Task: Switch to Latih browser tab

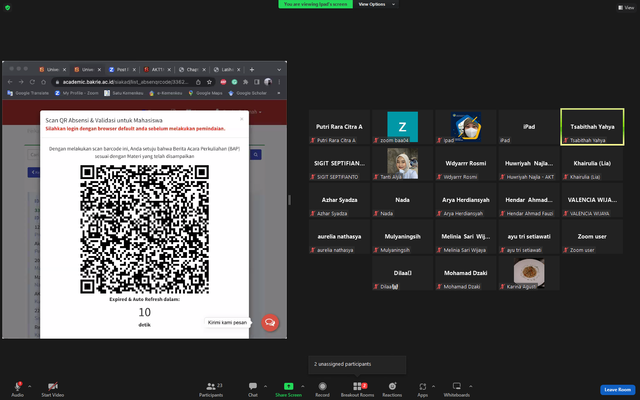Action: pyautogui.click(x=227, y=70)
